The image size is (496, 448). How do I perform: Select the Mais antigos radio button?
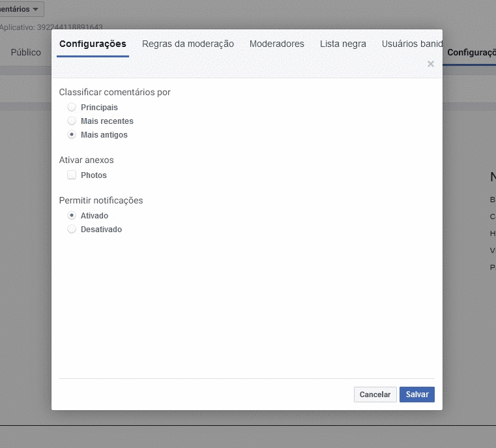point(72,134)
